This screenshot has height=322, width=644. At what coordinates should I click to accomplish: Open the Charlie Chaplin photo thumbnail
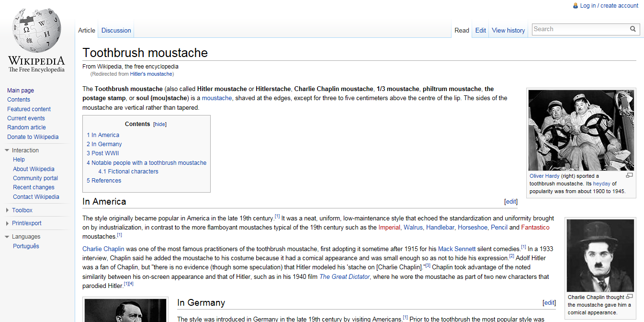600,256
